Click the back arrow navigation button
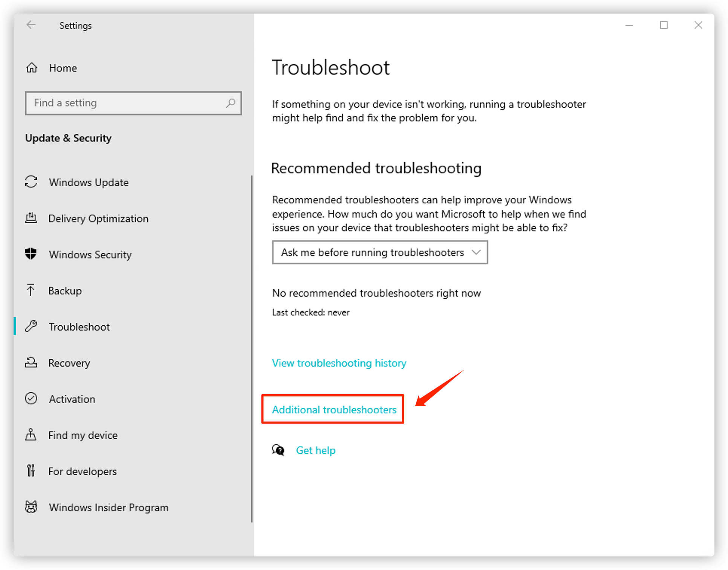This screenshot has height=570, width=728. 31,25
